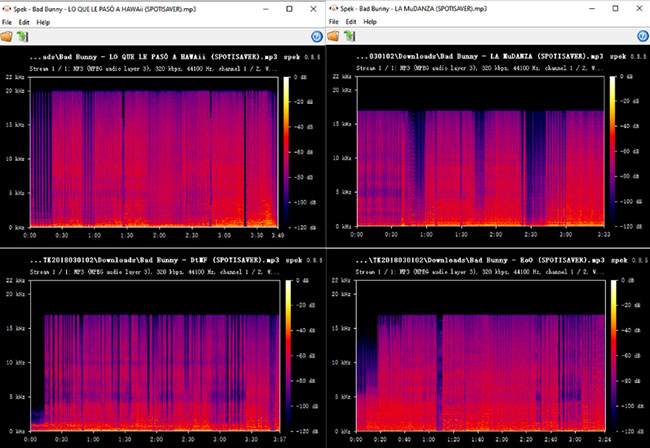Click the file path text ending 'DtMF (SPOTISAVER).mp3'

[154, 260]
